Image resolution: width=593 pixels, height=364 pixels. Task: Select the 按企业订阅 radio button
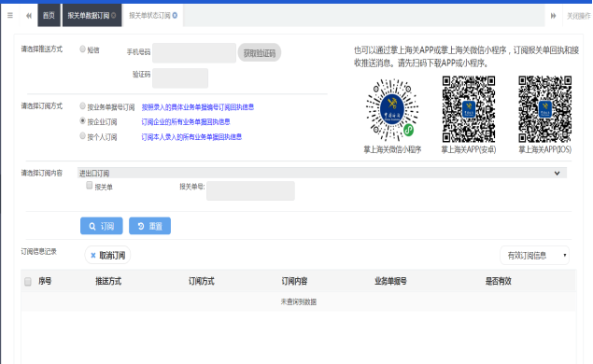(82, 121)
